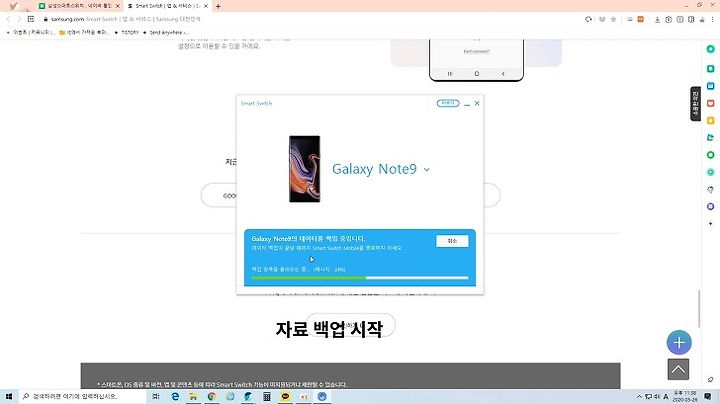Launch Microsoft Edge from the taskbar

[175, 396]
